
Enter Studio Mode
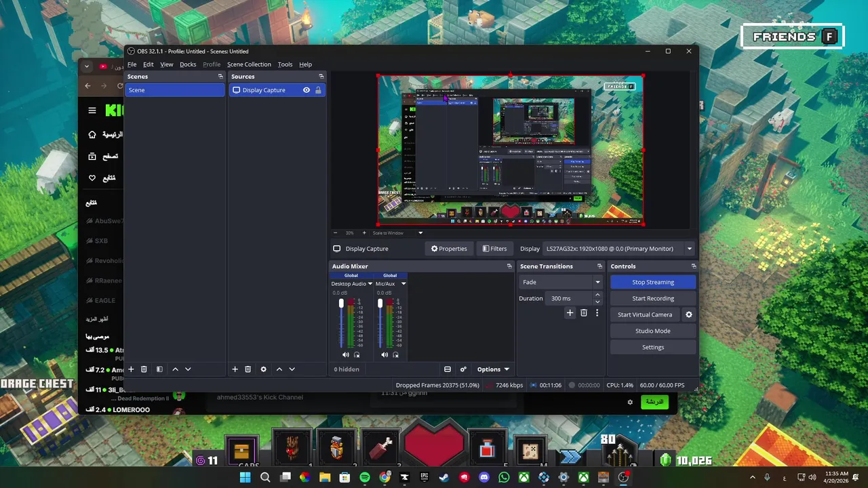point(653,331)
